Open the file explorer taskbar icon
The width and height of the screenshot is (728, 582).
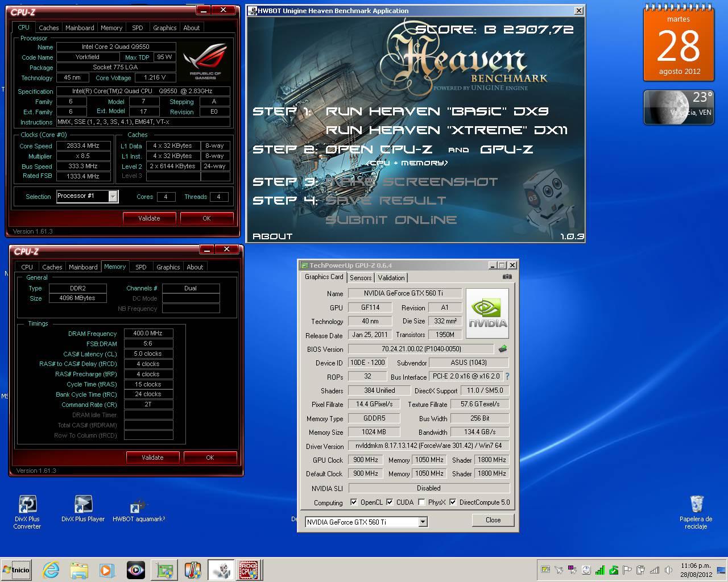tap(79, 569)
